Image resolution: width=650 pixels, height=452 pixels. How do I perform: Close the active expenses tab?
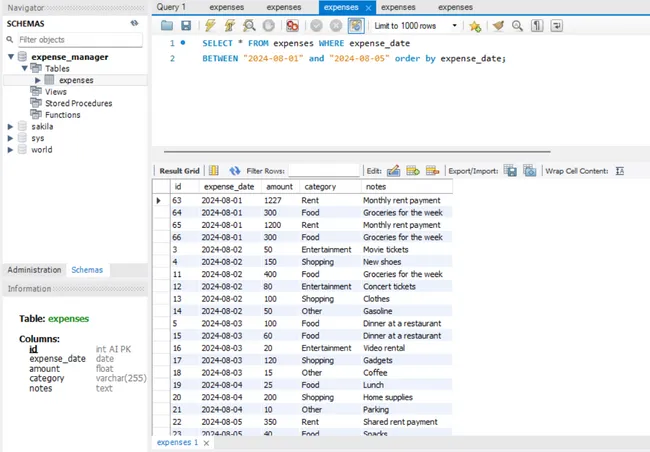coord(368,8)
